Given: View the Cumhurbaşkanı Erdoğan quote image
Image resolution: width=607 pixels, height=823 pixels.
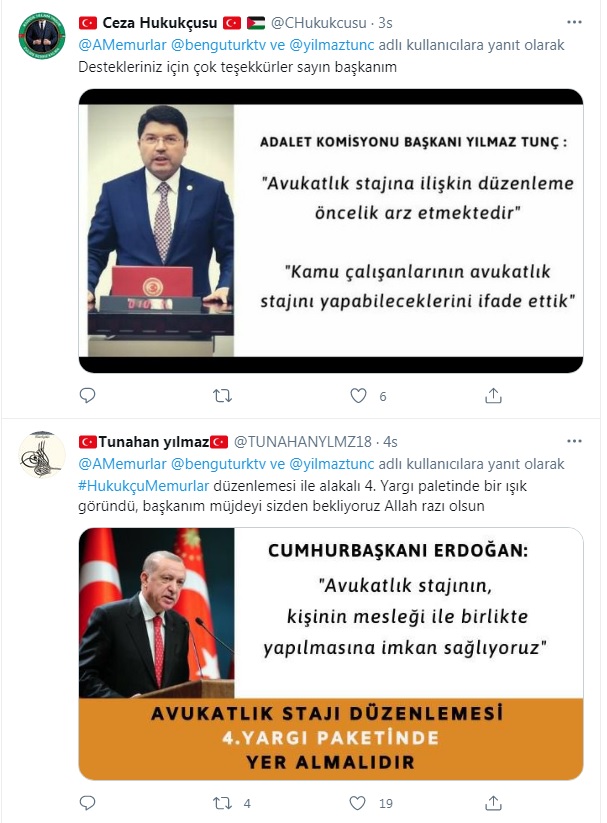Looking at the screenshot, I should click(331, 654).
